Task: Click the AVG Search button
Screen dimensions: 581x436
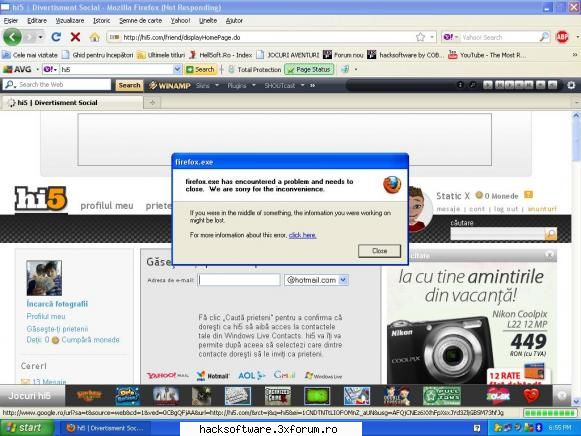Action: point(200,69)
